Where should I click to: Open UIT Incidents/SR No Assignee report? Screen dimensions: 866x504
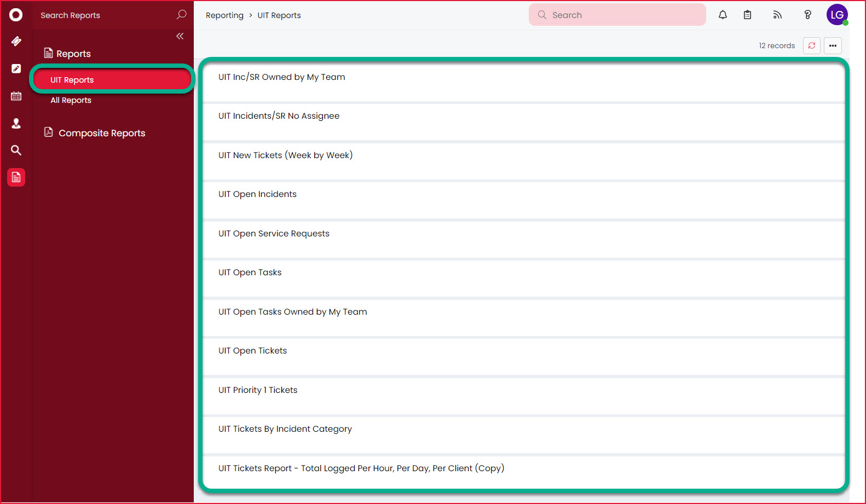pos(523,121)
